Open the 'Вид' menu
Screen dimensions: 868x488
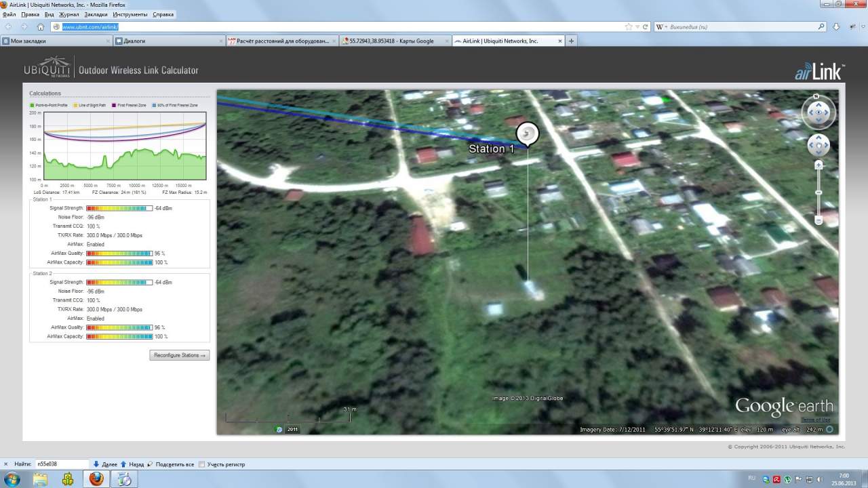pyautogui.click(x=49, y=14)
